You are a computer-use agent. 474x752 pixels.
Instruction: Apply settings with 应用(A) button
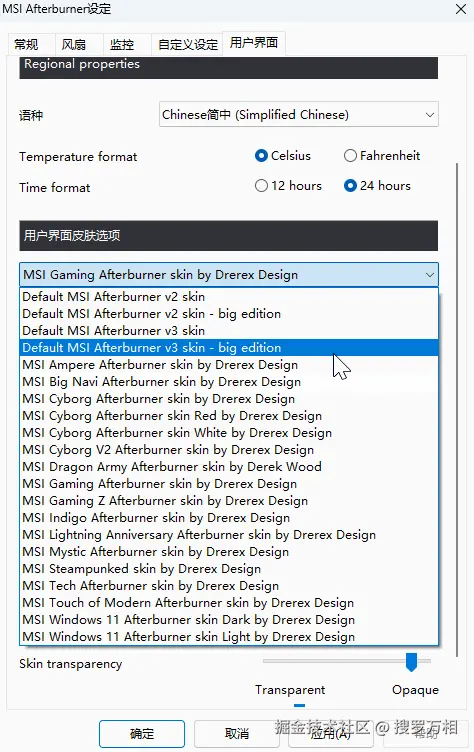[331, 734]
